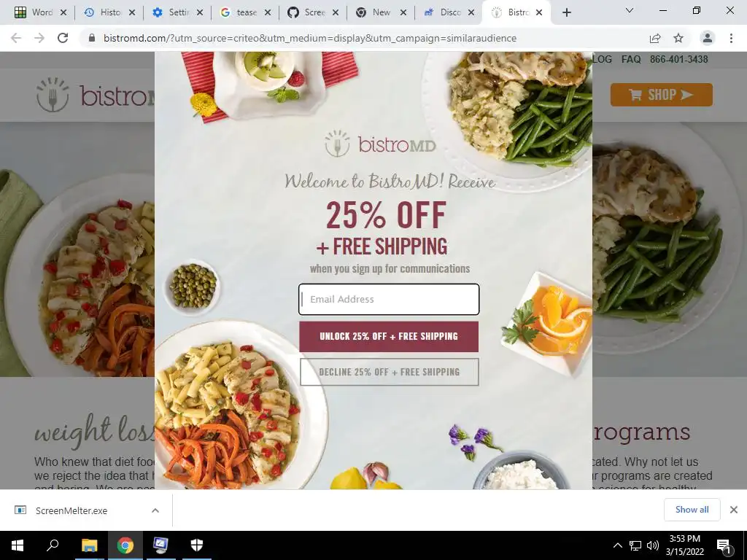Open Windows Security shield in taskbar
Screen dimensions: 747x560
197,545
